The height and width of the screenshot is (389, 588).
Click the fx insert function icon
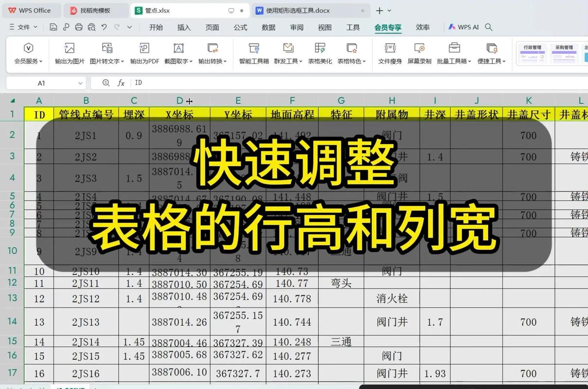click(x=121, y=83)
